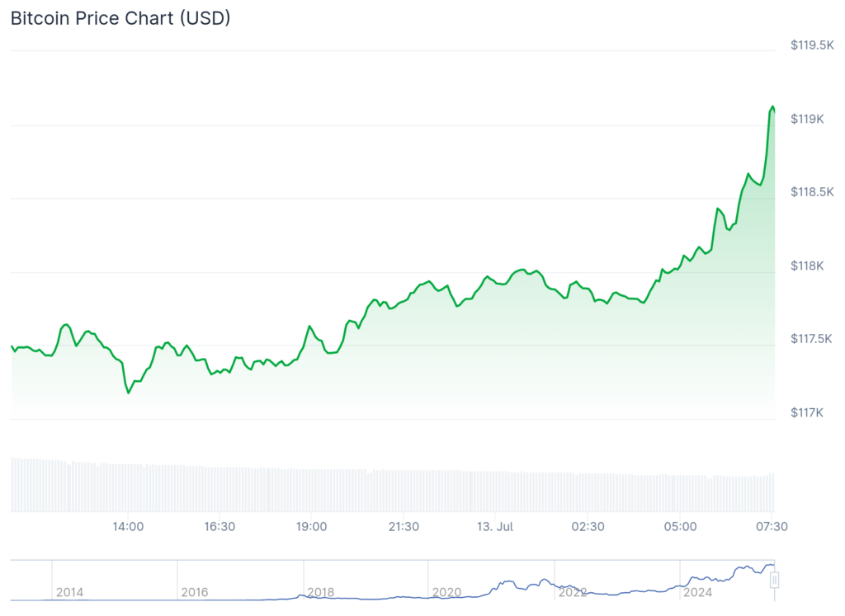Click the 16:30 time axis label
Screen dimensions: 845x616
pyautogui.click(x=220, y=526)
